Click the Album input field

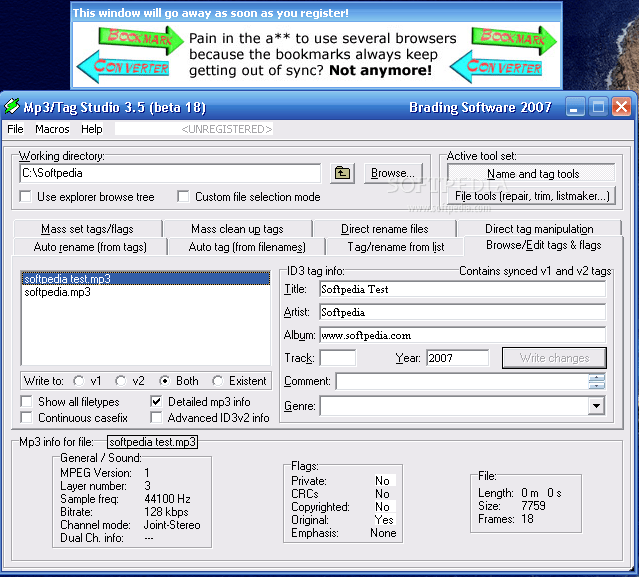(463, 335)
